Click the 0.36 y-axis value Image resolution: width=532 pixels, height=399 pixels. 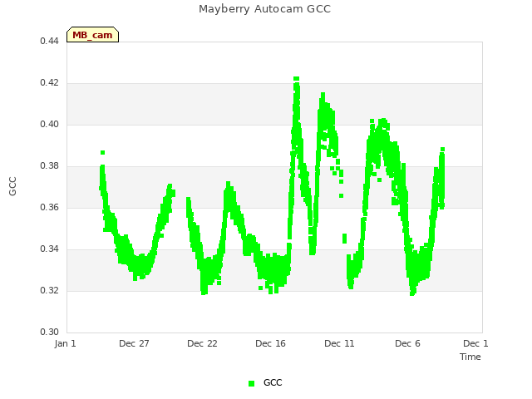[50, 207]
